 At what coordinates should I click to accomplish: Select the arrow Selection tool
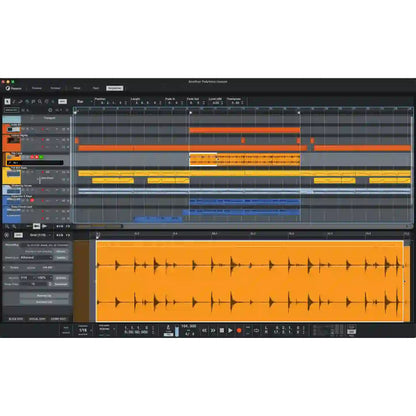tap(7, 101)
